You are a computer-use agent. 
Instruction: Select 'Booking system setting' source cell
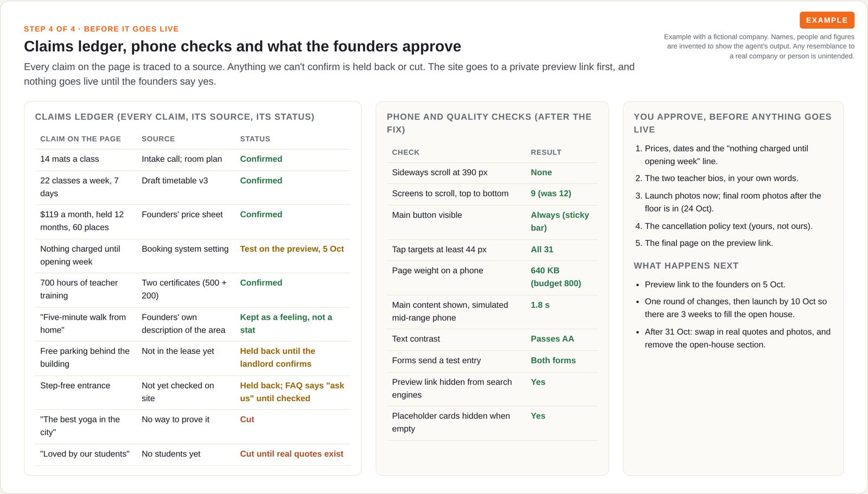pyautogui.click(x=185, y=249)
